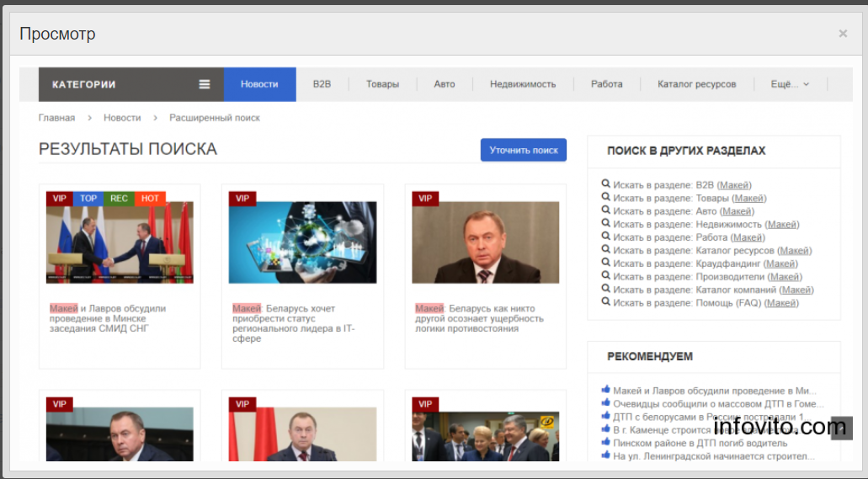Image resolution: width=868 pixels, height=479 pixels.
Task: Open recommended link Очевидцы сообщили о массовом ДТП
Action: 718,404
